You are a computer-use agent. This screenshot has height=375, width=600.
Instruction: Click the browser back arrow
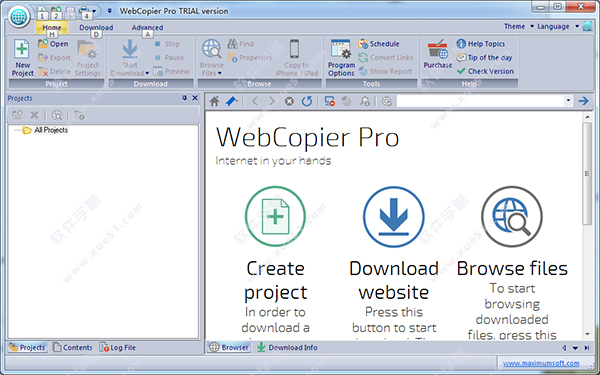click(255, 101)
